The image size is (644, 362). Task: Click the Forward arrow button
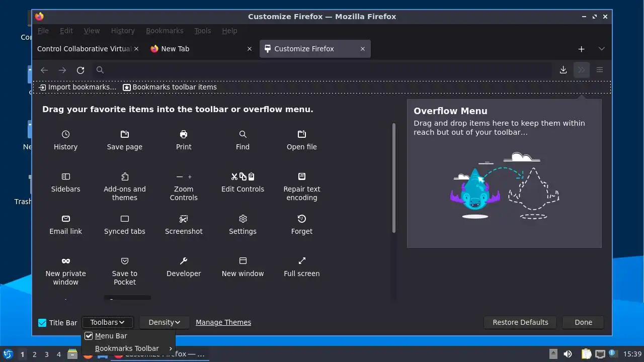[x=62, y=70]
